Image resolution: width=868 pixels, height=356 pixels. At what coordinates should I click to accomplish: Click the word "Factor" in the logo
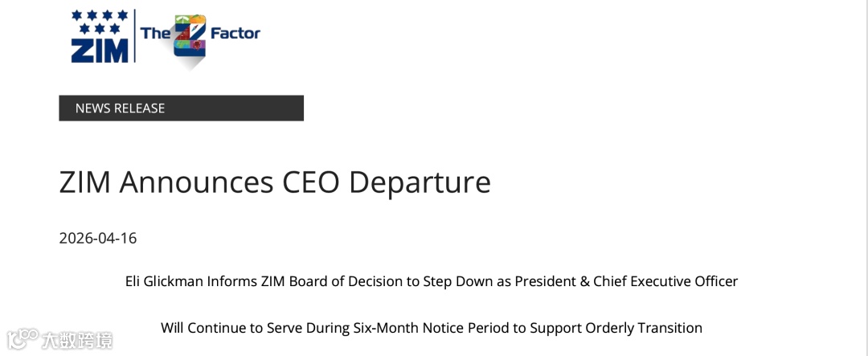(235, 33)
